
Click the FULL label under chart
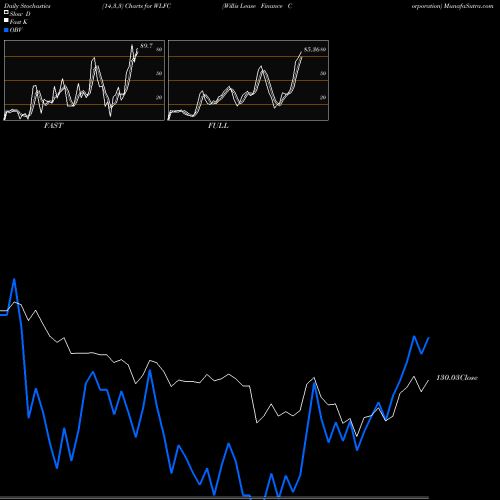point(218,126)
